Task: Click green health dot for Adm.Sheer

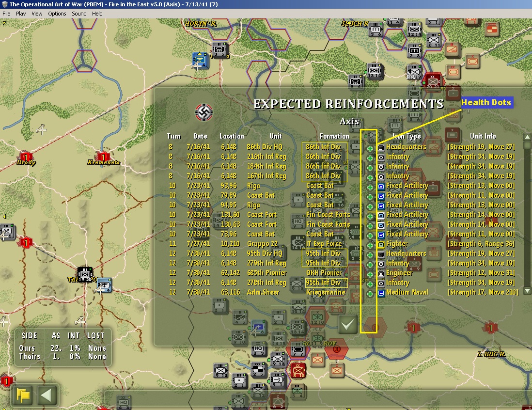Action: point(370,294)
